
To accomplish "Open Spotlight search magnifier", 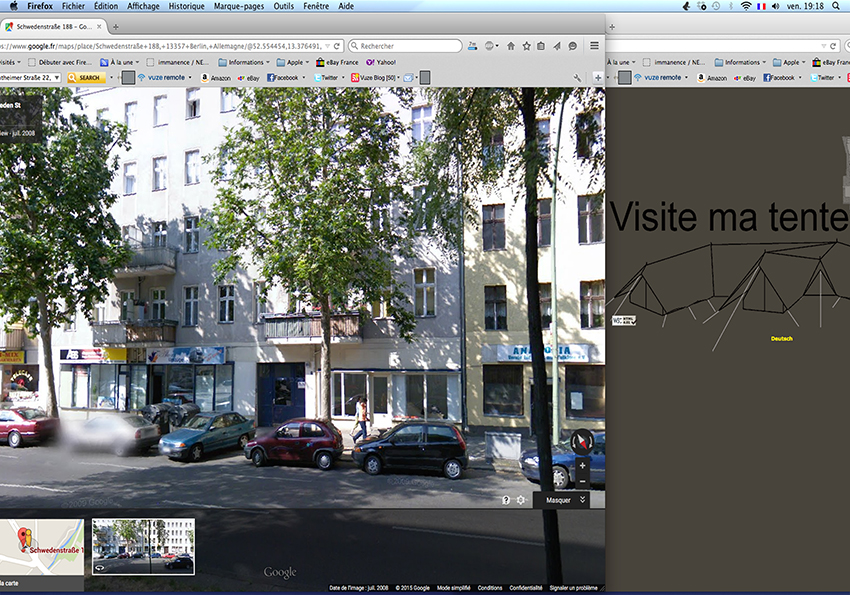I will point(836,6).
